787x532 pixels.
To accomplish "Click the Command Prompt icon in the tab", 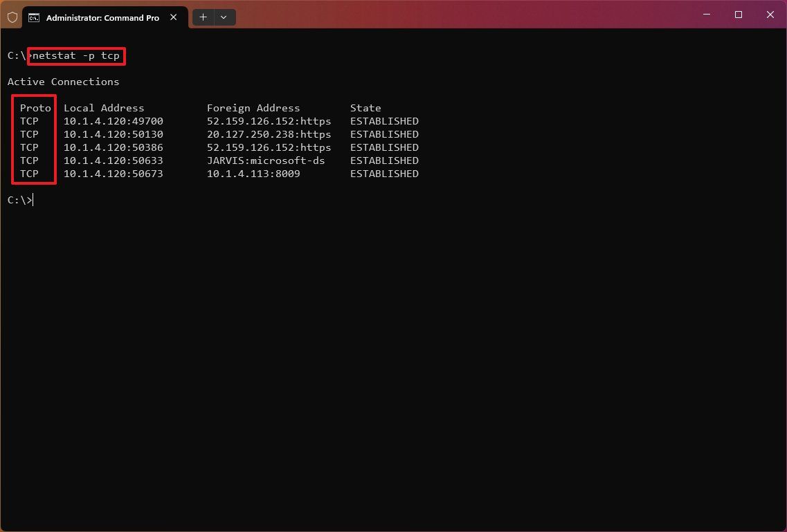I will pos(35,17).
